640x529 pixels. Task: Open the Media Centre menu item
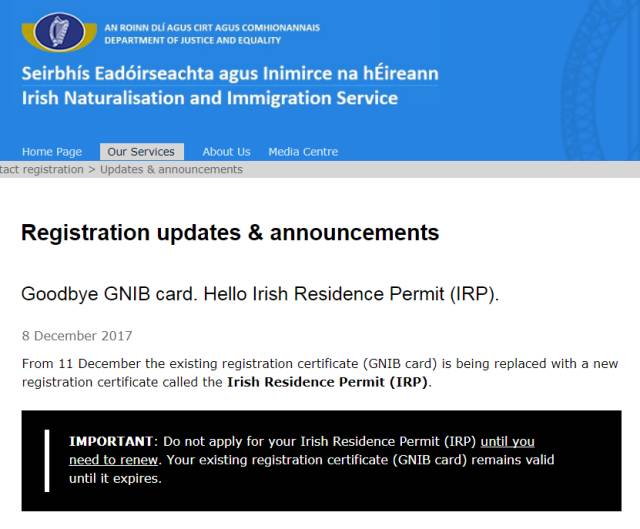point(303,152)
